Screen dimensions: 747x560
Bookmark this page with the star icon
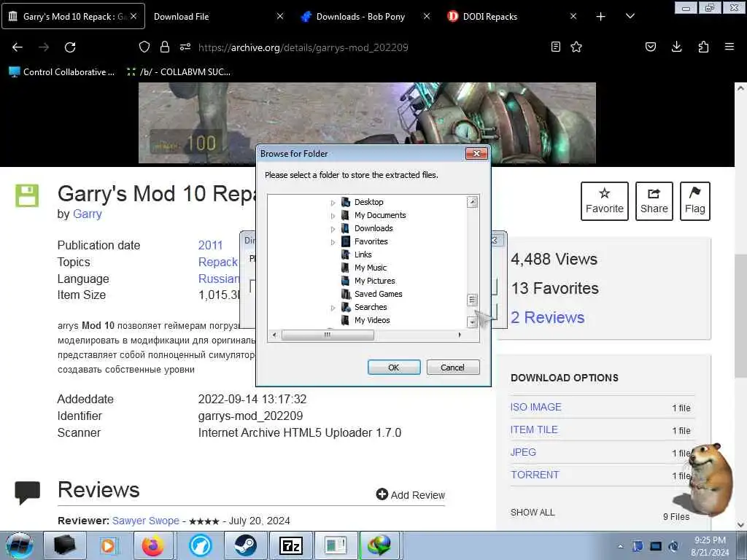point(576,47)
